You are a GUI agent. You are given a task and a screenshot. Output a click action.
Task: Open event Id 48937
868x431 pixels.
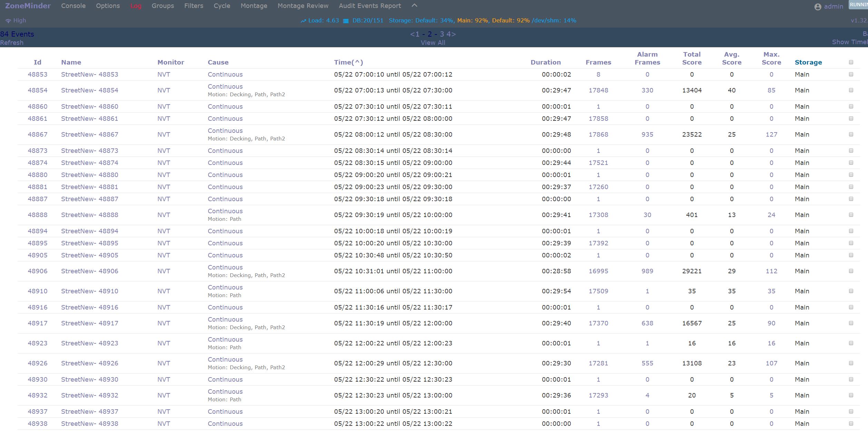pos(38,412)
